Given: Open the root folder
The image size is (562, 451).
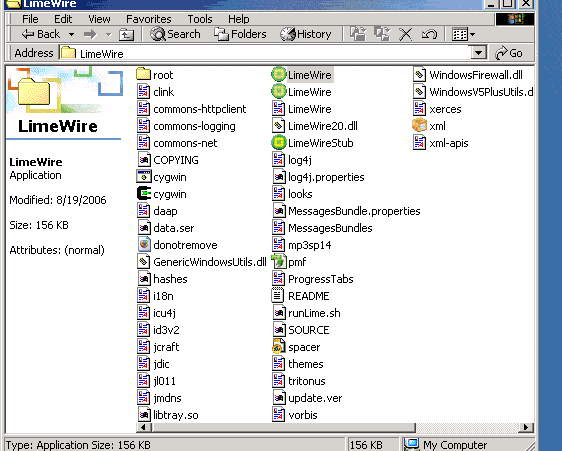Looking at the screenshot, I should [154, 75].
